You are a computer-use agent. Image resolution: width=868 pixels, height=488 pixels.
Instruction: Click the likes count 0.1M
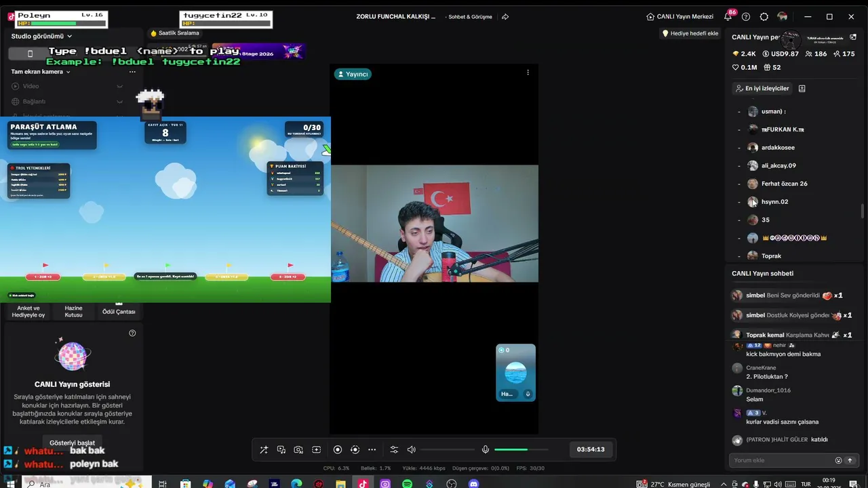point(744,67)
